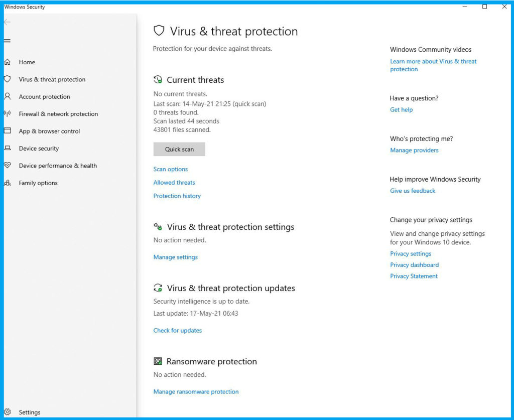Start a Quick scan

179,149
